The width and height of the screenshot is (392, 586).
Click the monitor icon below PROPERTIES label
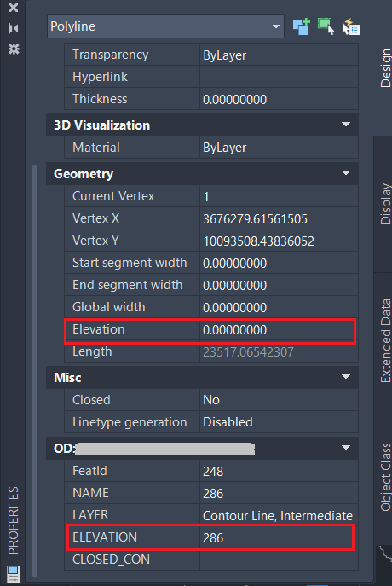(14, 572)
